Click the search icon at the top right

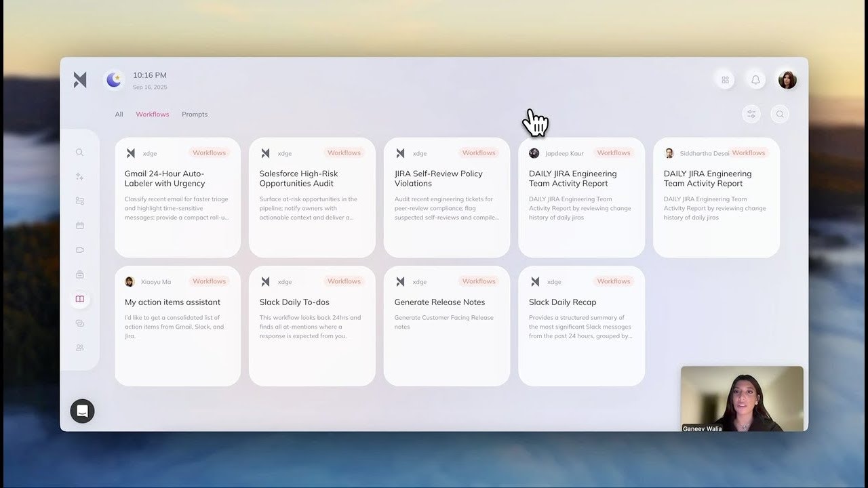(x=780, y=114)
